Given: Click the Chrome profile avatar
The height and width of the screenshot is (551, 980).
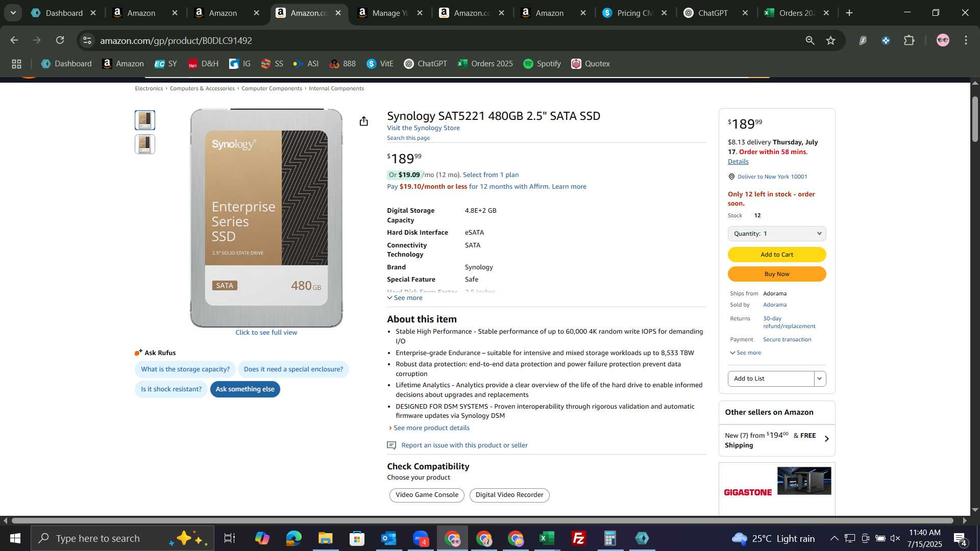Looking at the screenshot, I should [943, 40].
